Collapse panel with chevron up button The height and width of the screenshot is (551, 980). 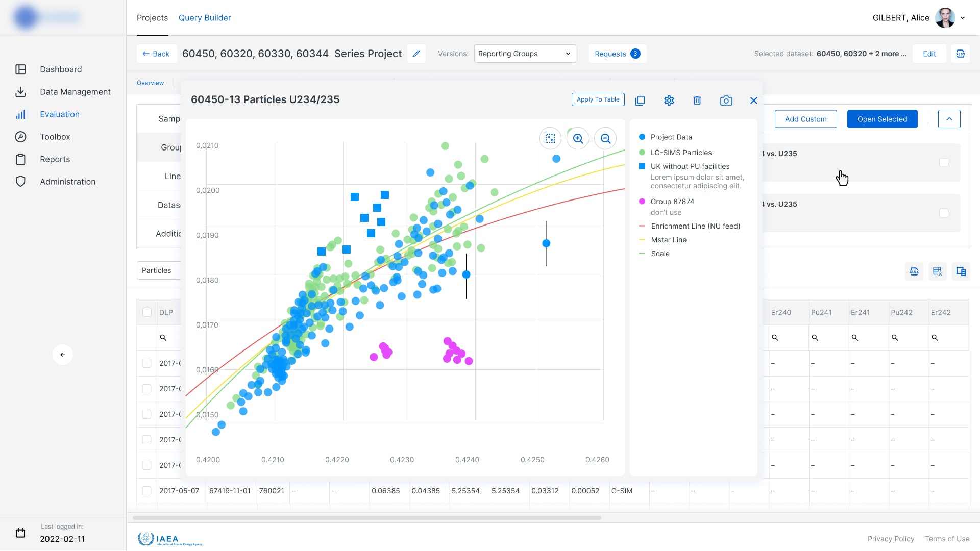pyautogui.click(x=949, y=119)
